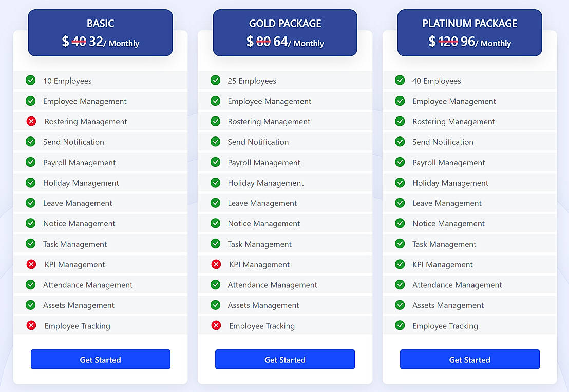
Task: Click green check beside Basic Payroll Management
Action: point(31,162)
